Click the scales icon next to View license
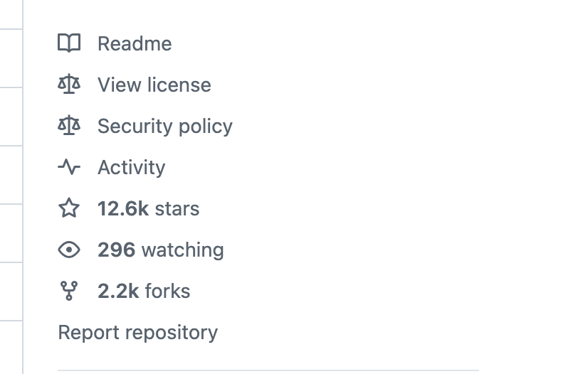588x374 pixels. click(69, 85)
